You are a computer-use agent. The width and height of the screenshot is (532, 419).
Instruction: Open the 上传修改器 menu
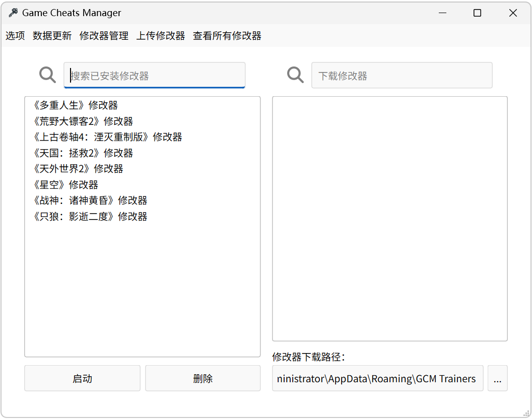pyautogui.click(x=161, y=36)
